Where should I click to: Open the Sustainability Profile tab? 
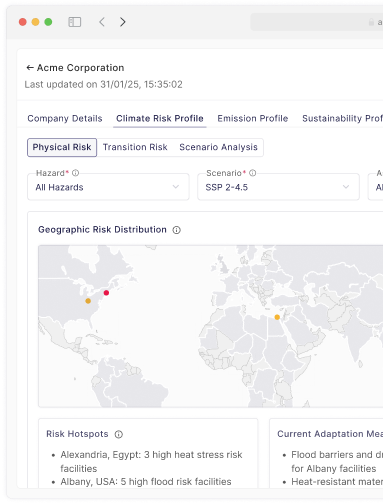pos(342,118)
